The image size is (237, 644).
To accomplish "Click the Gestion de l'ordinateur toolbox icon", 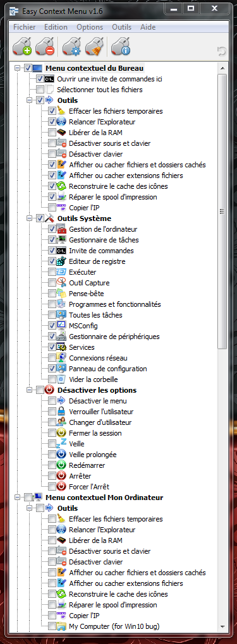I will tap(61, 229).
